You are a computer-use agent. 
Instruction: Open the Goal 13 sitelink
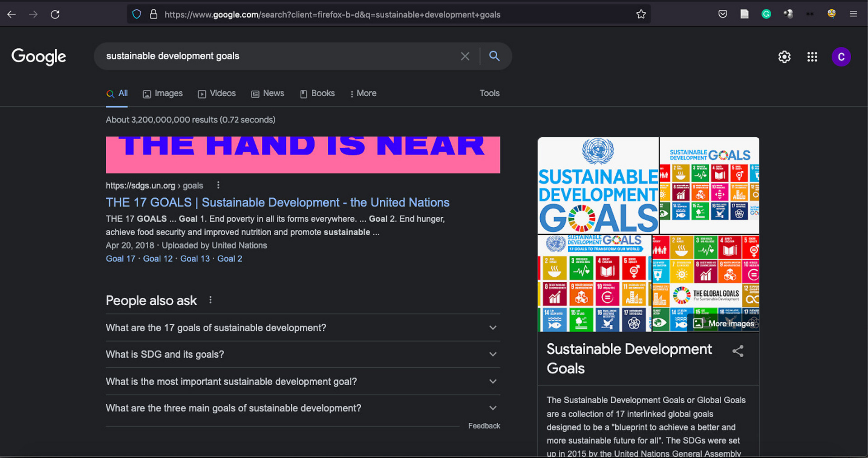[195, 259]
